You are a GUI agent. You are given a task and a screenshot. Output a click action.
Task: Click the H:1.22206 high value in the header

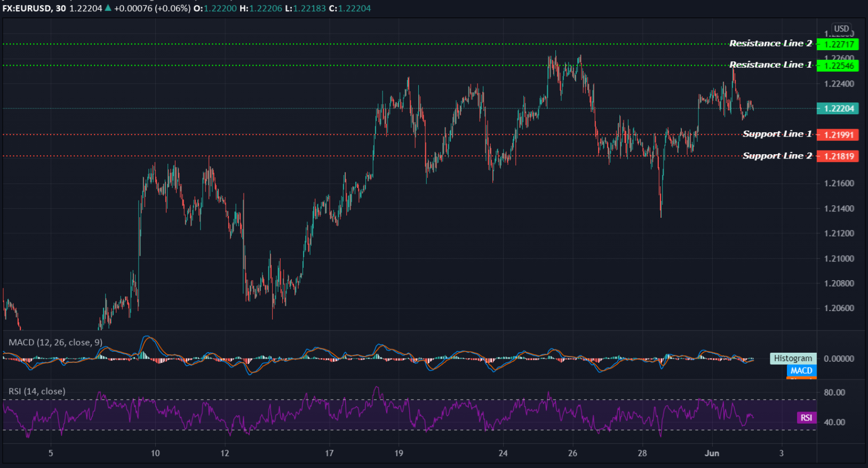click(x=261, y=9)
